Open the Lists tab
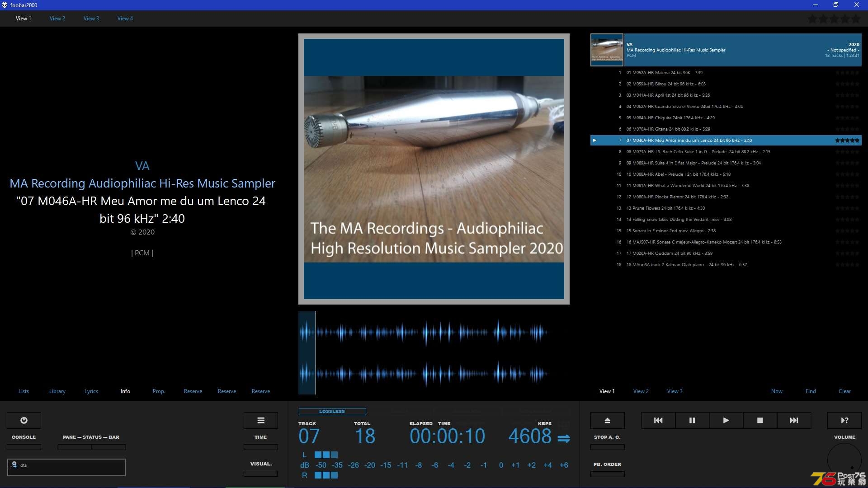868x488 pixels. pos(24,391)
